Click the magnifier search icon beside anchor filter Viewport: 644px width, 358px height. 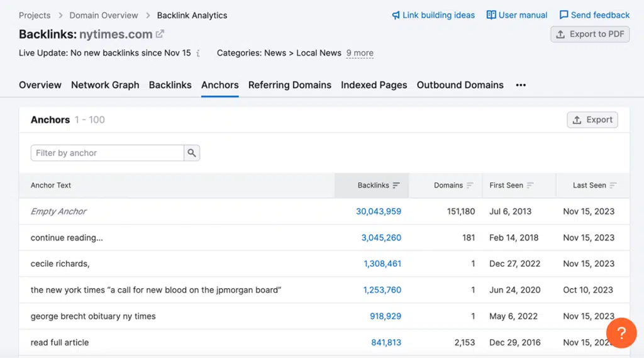click(x=192, y=153)
